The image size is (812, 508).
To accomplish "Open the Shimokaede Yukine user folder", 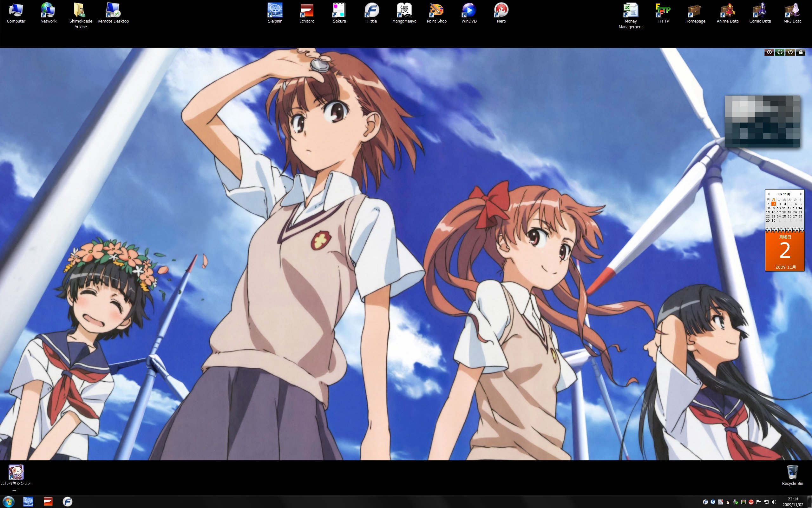I will tap(81, 16).
